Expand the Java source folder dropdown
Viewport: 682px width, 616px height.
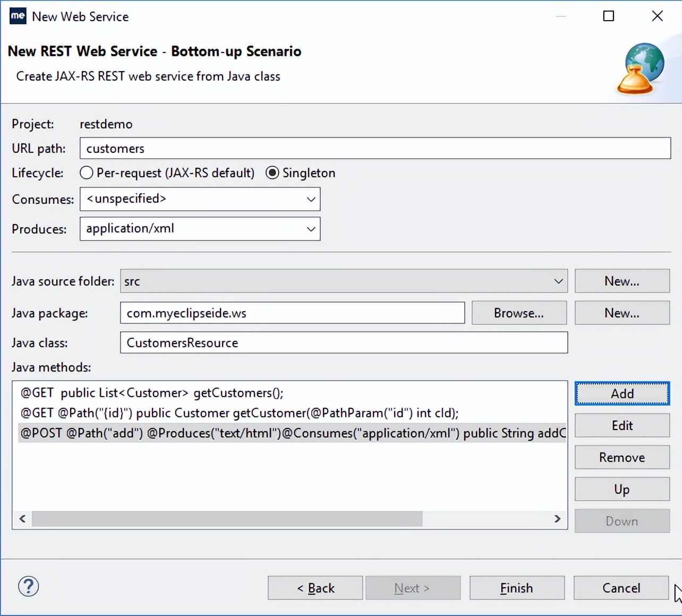coord(558,281)
